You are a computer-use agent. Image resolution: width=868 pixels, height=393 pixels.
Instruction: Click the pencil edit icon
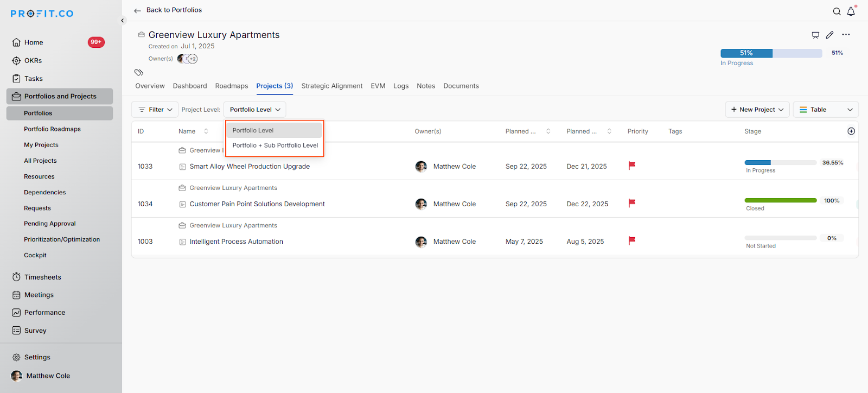click(x=829, y=35)
